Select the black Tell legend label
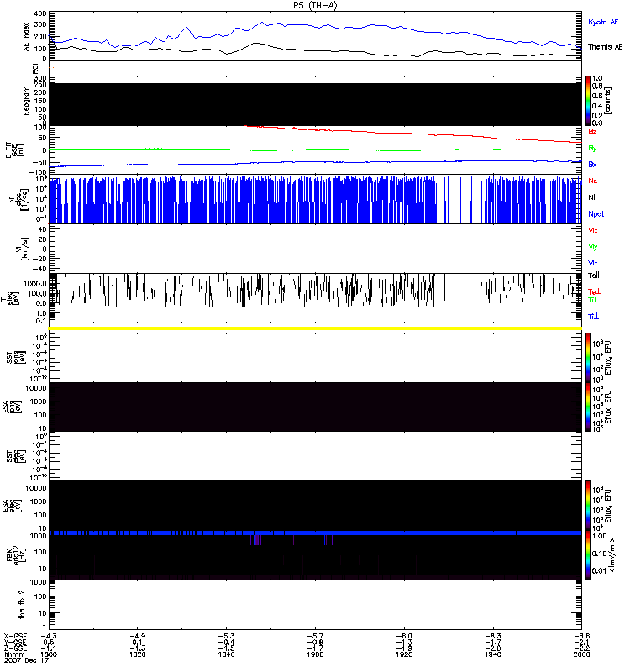This screenshot has width=630, height=672. [x=594, y=276]
